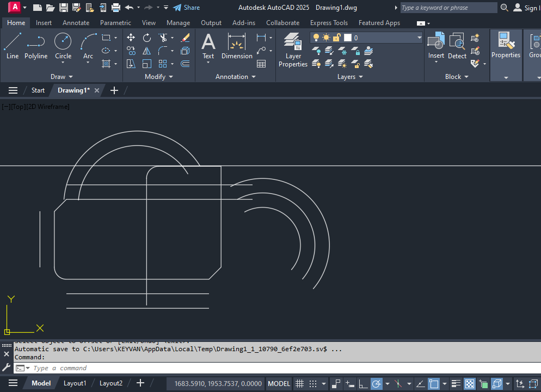Toggle Polar Tracking in status bar

pos(377,383)
